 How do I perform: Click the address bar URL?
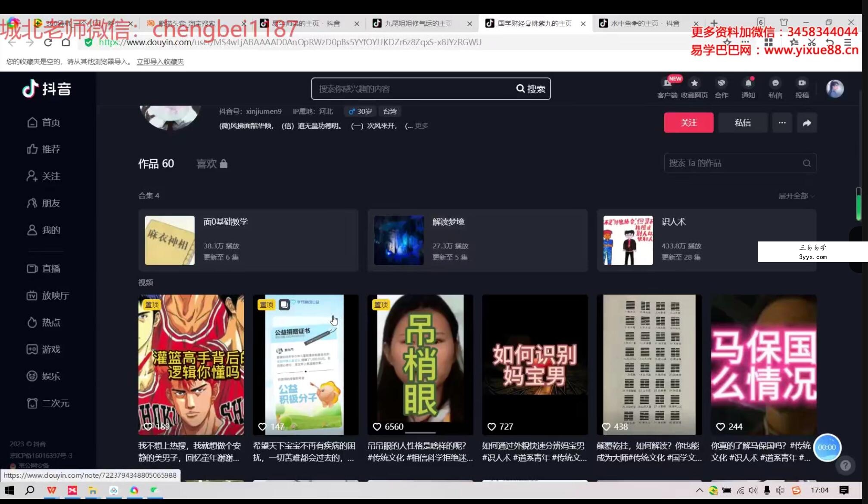[290, 42]
